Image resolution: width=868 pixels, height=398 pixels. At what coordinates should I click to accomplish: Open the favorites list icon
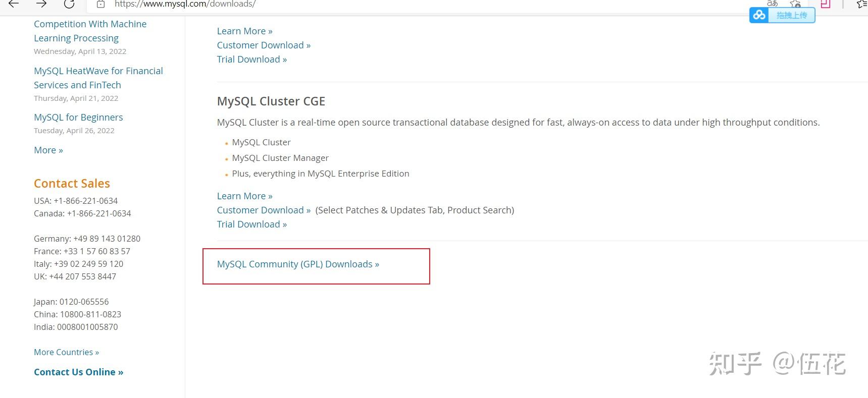pyautogui.click(x=862, y=4)
